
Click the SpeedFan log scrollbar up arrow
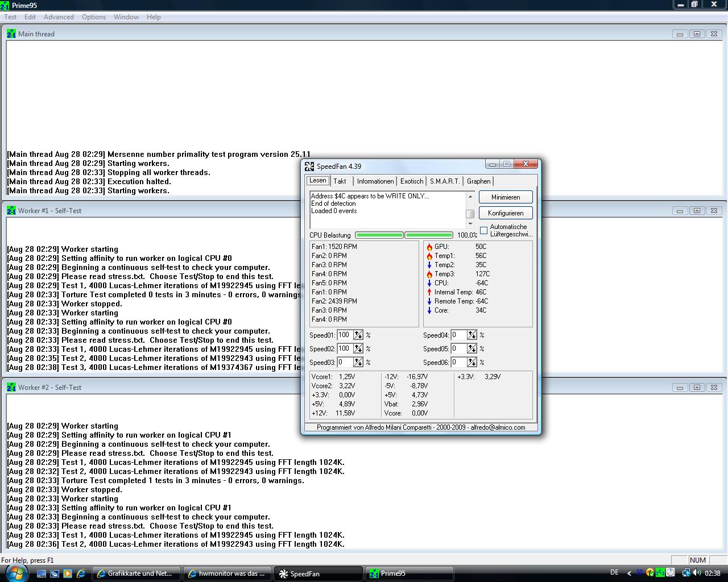pos(470,196)
